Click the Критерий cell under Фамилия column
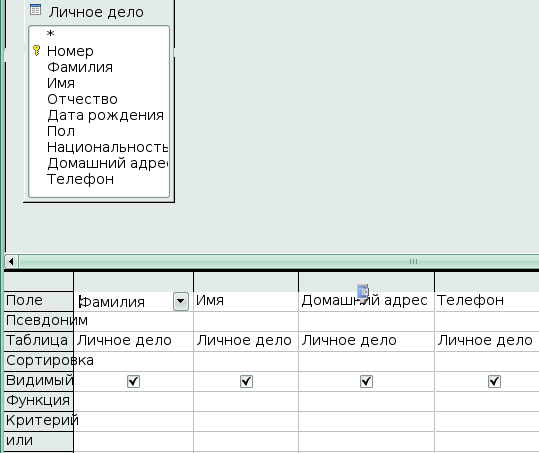Image resolution: width=539 pixels, height=453 pixels. pos(133,421)
